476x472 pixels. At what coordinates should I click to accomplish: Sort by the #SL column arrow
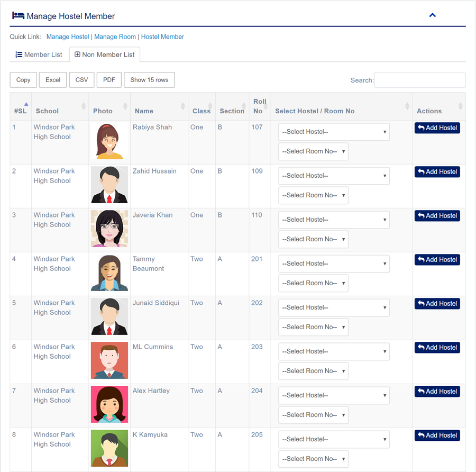[26, 104]
